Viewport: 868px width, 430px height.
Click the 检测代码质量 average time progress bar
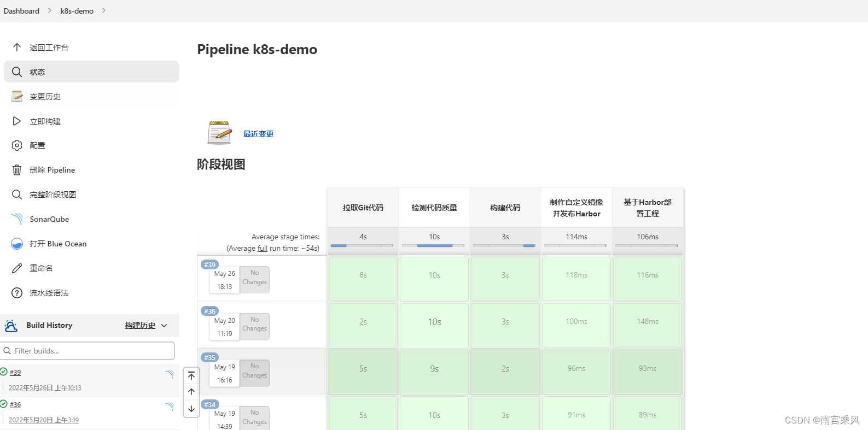coord(434,246)
